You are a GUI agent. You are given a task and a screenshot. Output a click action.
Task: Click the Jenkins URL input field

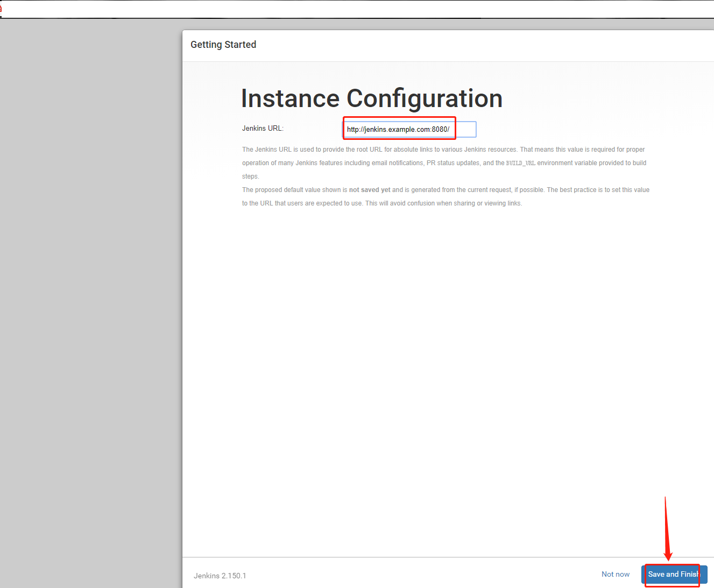pyautogui.click(x=409, y=129)
